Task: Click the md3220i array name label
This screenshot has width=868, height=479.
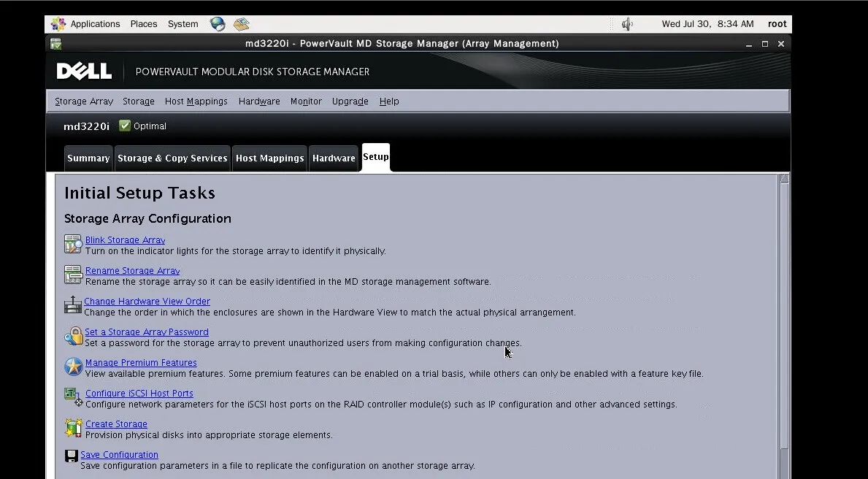Action: tap(86, 126)
